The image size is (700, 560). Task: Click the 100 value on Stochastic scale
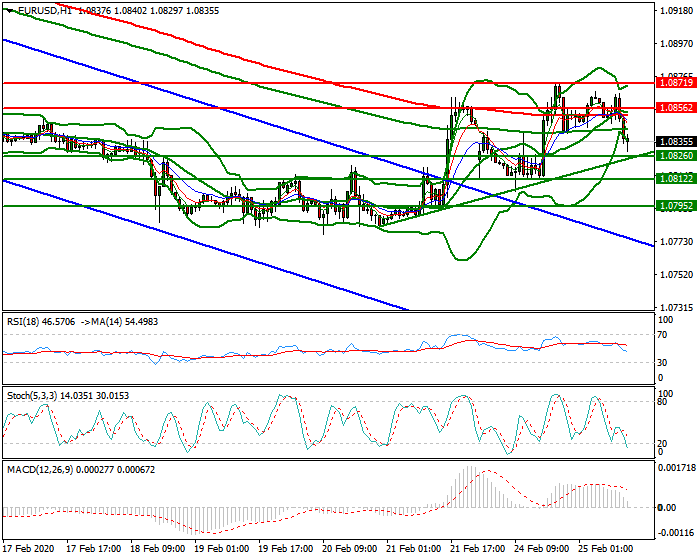pyautogui.click(x=665, y=394)
